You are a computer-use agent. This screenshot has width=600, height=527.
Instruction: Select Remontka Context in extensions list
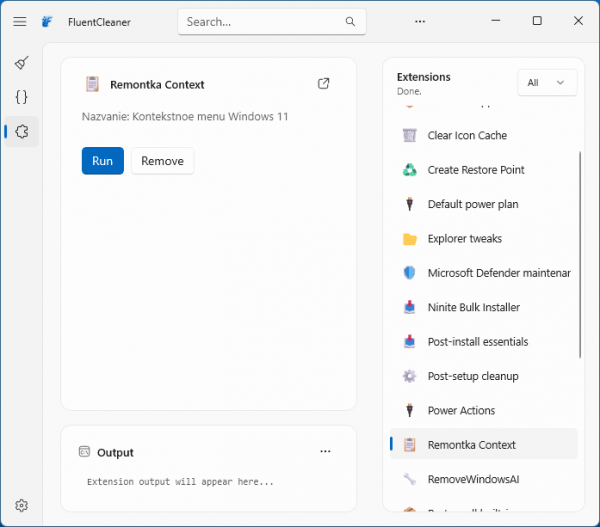(484, 444)
